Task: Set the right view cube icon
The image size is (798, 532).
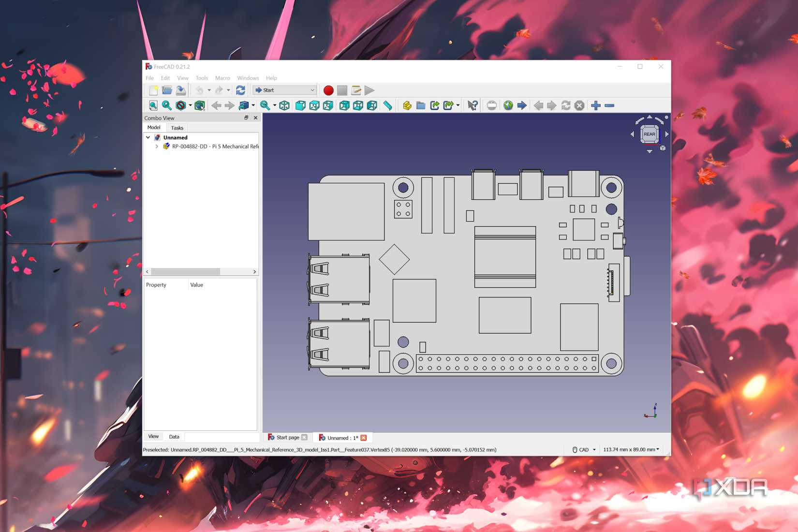Action: tap(328, 105)
